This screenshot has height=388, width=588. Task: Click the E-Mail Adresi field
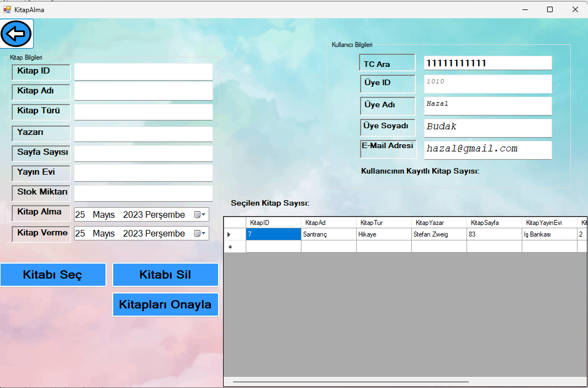[488, 150]
